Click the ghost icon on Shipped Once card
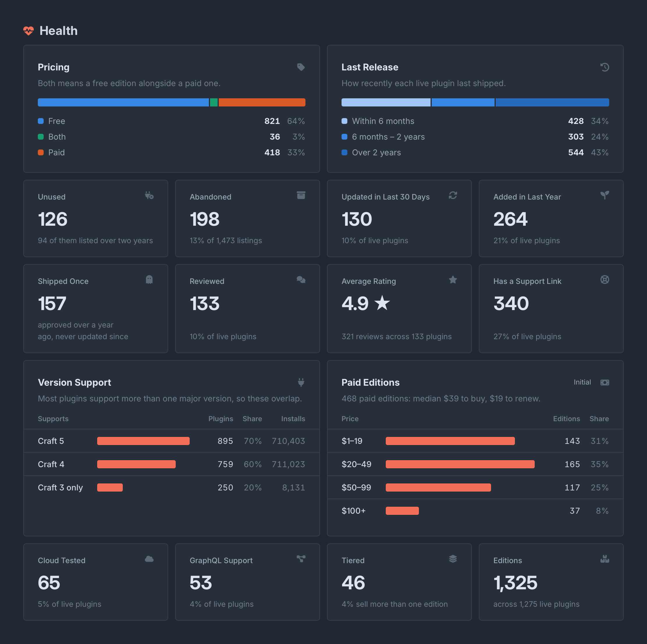 pos(149,280)
